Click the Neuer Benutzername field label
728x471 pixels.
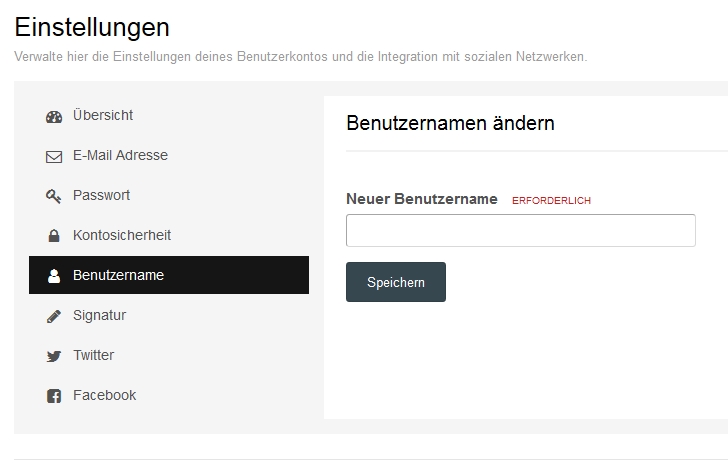coord(421,199)
